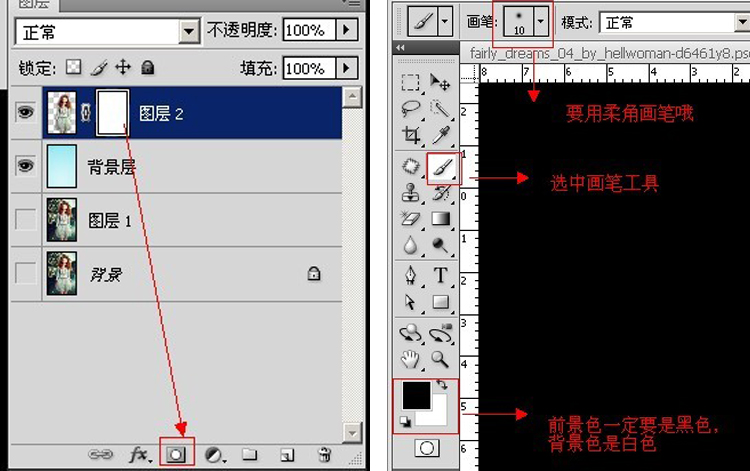The width and height of the screenshot is (750, 471).
Task: Click the 图层 2 image thumbnail
Action: (62, 112)
